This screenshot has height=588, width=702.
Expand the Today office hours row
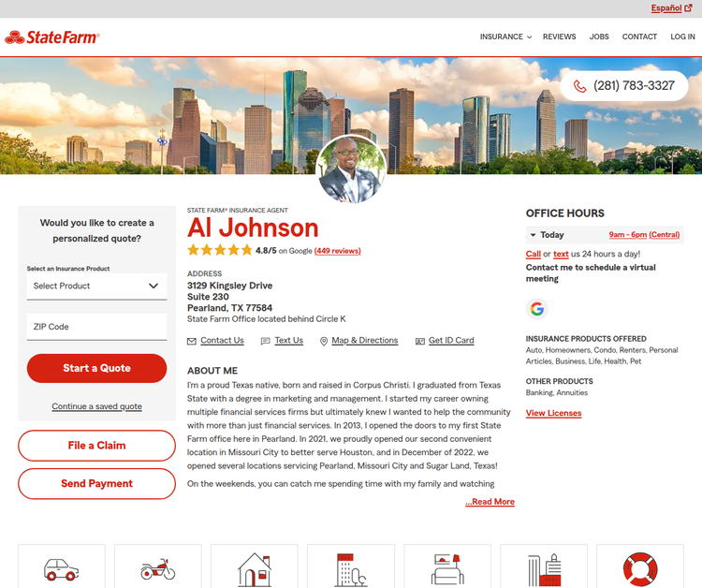click(605, 235)
